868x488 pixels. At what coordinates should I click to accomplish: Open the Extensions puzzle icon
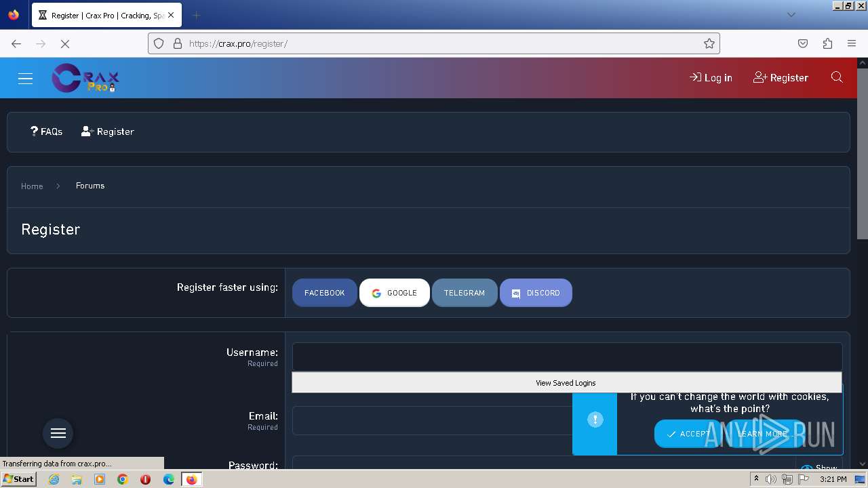[x=827, y=43]
